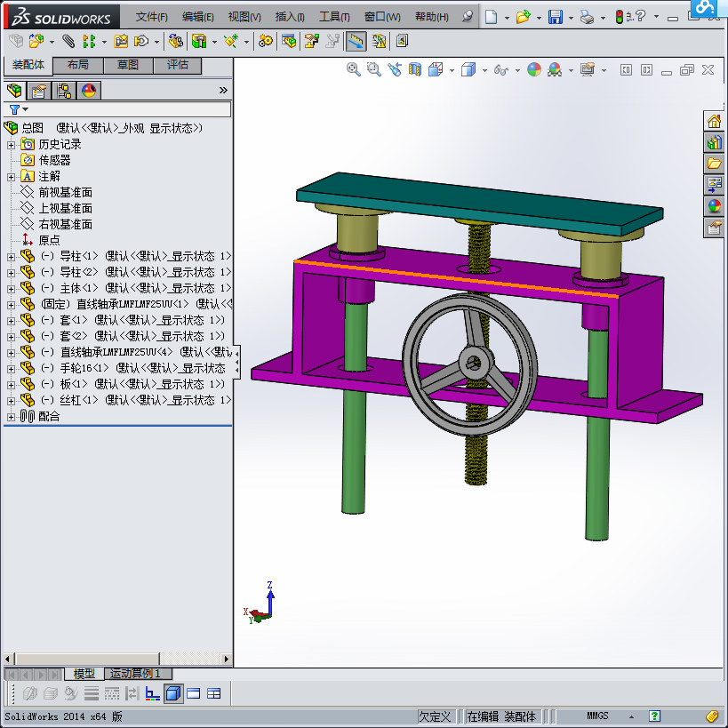The image size is (728, 728).
Task: Click the Zoom to Fit magnifier icon
Action: [353, 69]
